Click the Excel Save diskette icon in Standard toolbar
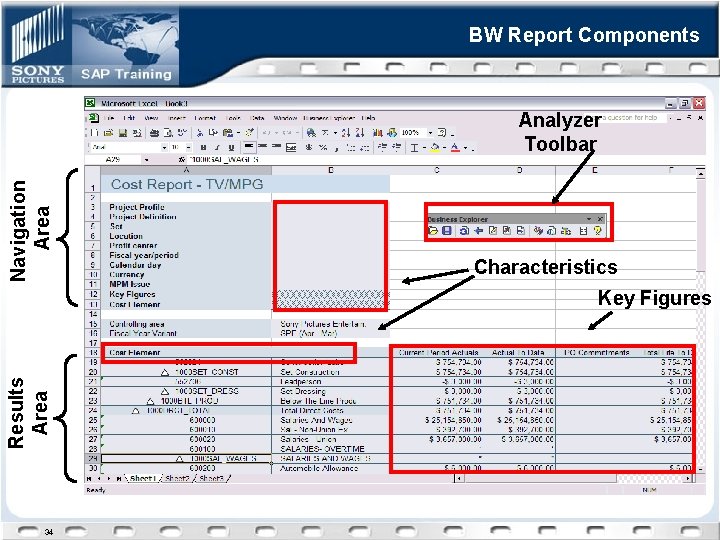This screenshot has height=540, width=720. 123,133
